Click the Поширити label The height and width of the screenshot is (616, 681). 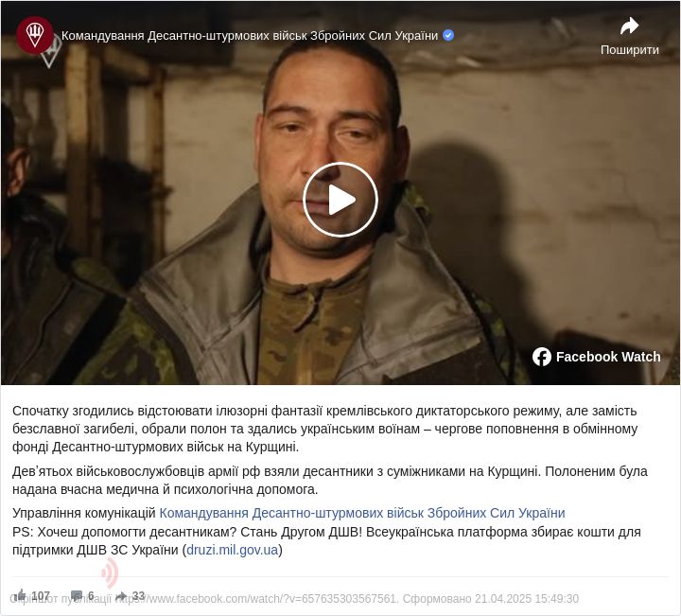pyautogui.click(x=629, y=50)
